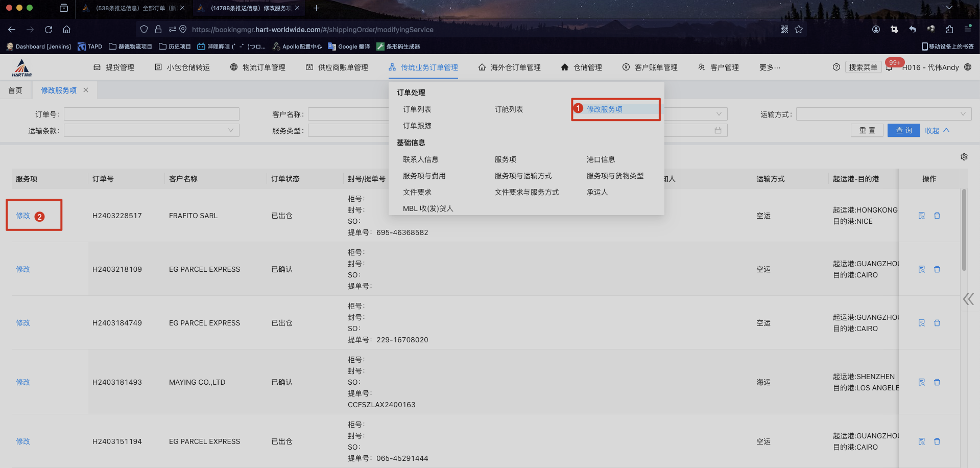The image size is (980, 468).
Task: Bookmark the page with the star icon
Action: pos(799,29)
